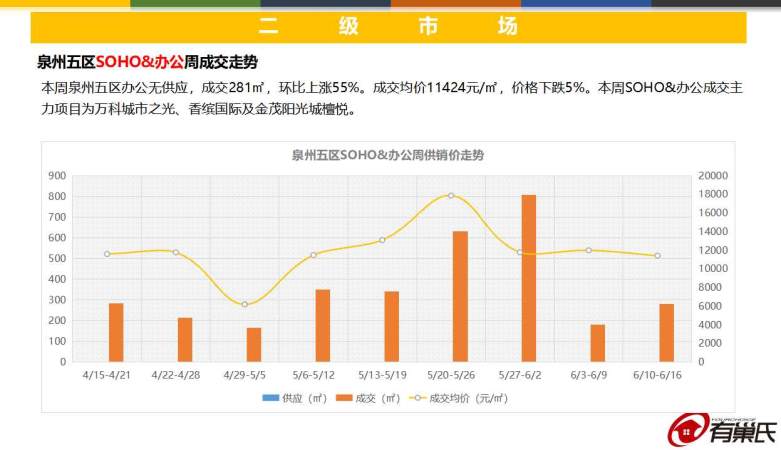The width and height of the screenshot is (781, 450).
Task: Click the legend label 成交均价 (元/㎡)
Action: pyautogui.click(x=469, y=398)
